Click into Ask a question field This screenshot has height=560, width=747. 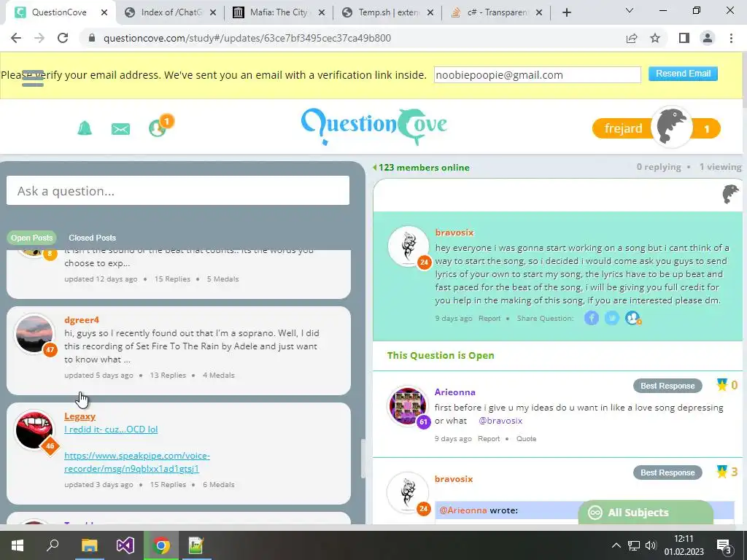[x=178, y=191]
